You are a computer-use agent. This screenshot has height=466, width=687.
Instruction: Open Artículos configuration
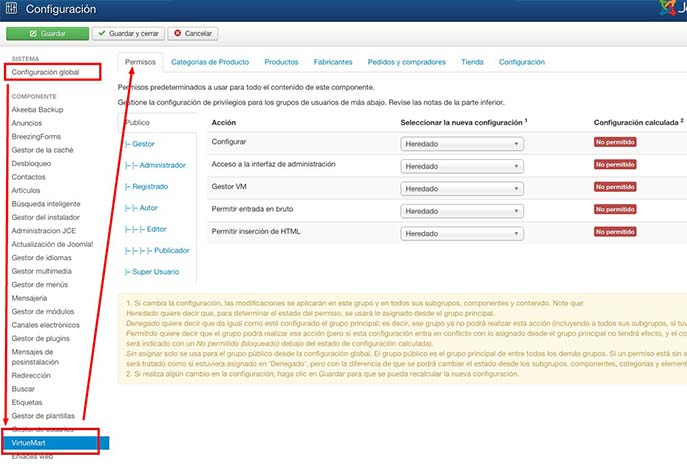pyautogui.click(x=26, y=191)
